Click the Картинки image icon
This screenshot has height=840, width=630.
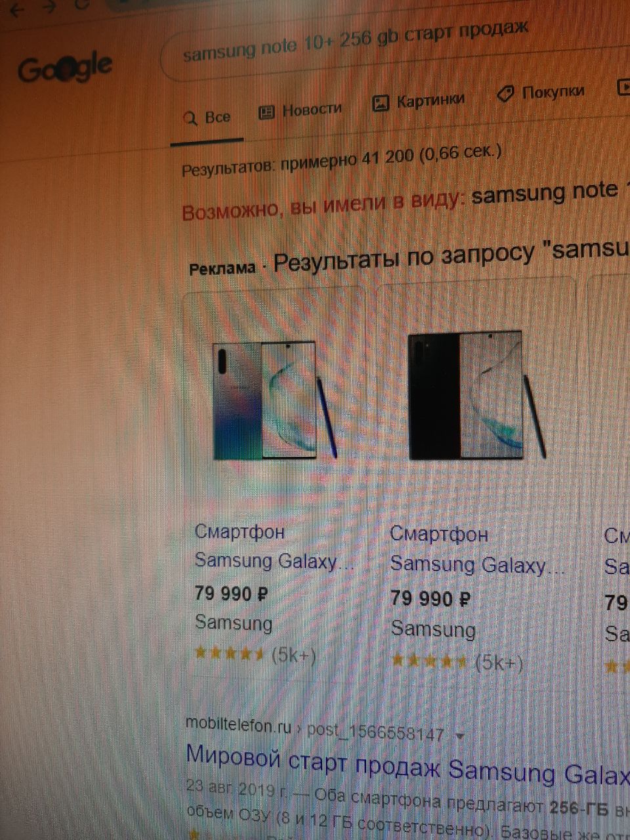(381, 103)
